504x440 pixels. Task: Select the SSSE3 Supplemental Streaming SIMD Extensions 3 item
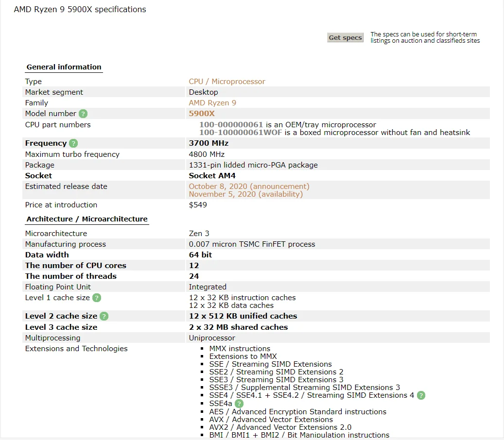(305, 388)
